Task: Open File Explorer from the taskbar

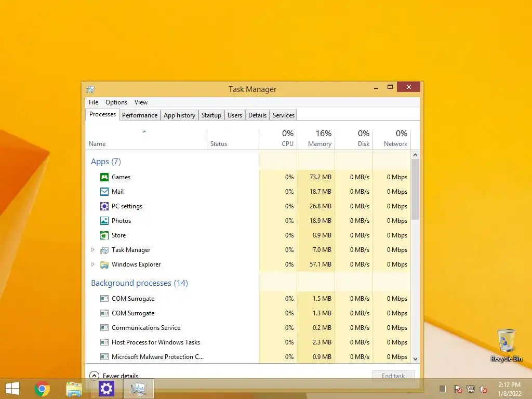Action: coord(74,389)
